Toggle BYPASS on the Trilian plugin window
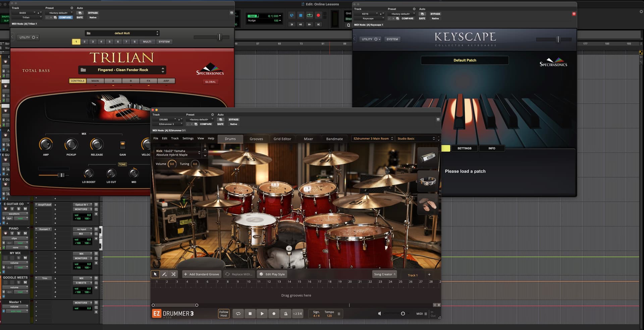 click(x=93, y=13)
